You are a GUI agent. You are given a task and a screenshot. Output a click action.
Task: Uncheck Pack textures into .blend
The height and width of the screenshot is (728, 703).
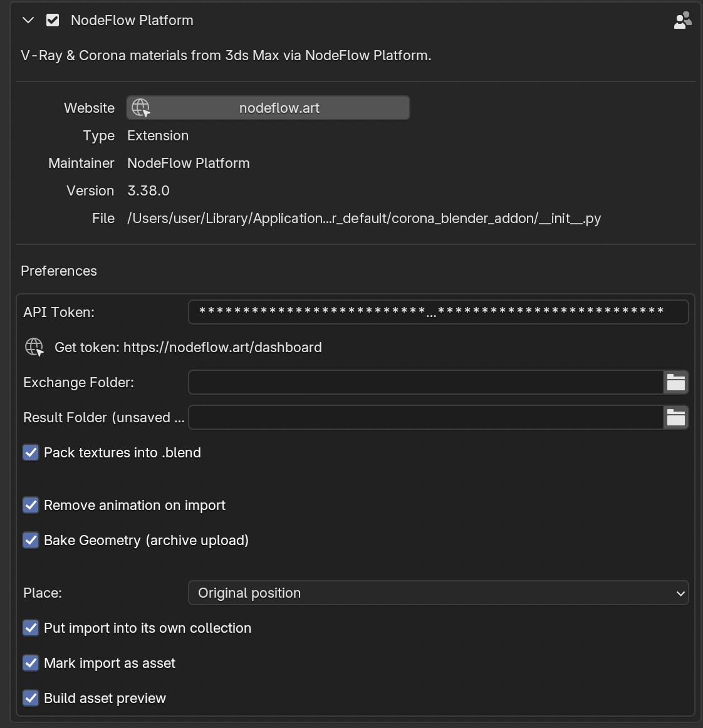click(x=31, y=452)
